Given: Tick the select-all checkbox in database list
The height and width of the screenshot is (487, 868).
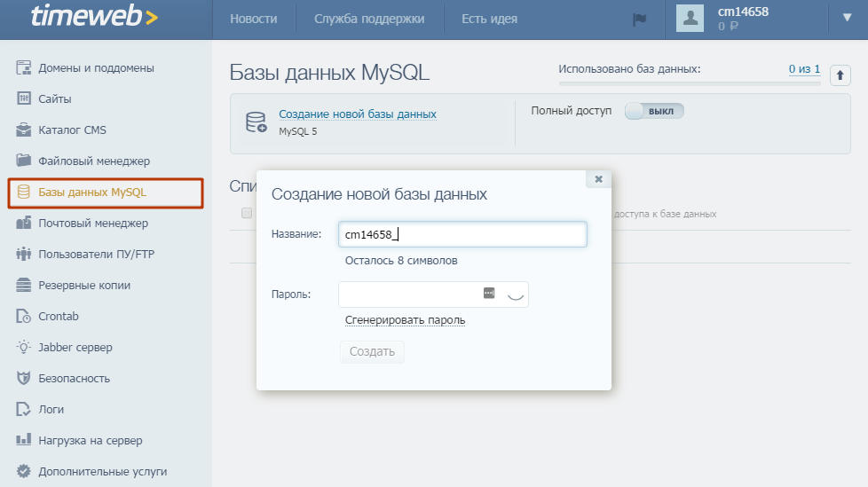Looking at the screenshot, I should tap(247, 214).
